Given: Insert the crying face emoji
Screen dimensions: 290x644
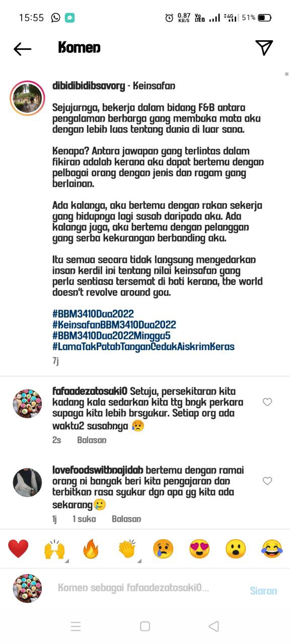Looking at the screenshot, I should click(x=163, y=549).
